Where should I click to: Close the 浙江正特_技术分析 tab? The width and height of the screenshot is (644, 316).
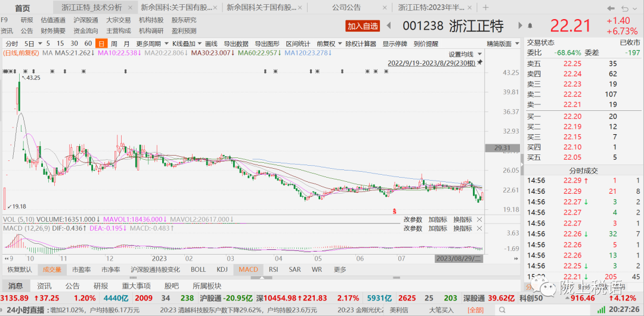[130, 7]
